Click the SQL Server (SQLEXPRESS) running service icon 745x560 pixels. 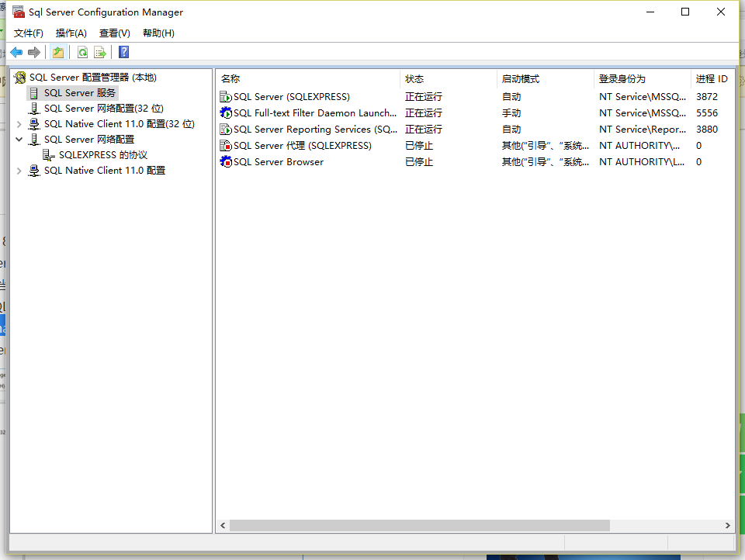pos(226,97)
